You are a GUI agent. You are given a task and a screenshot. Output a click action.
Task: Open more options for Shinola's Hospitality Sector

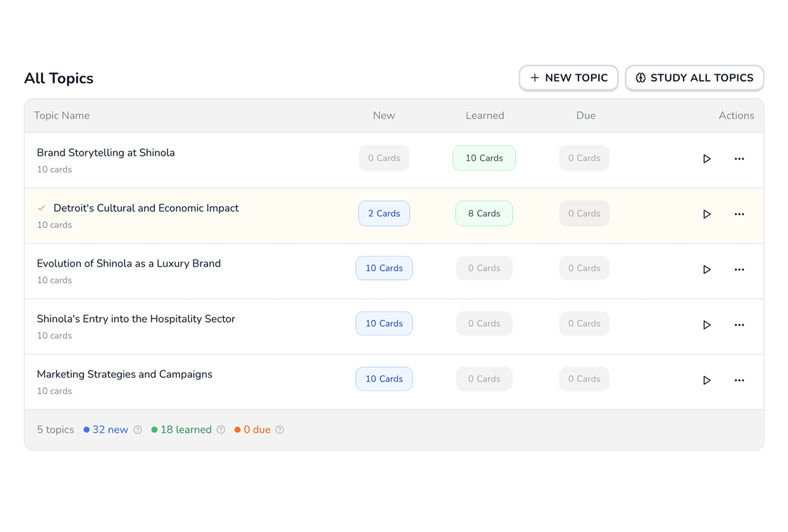point(739,325)
